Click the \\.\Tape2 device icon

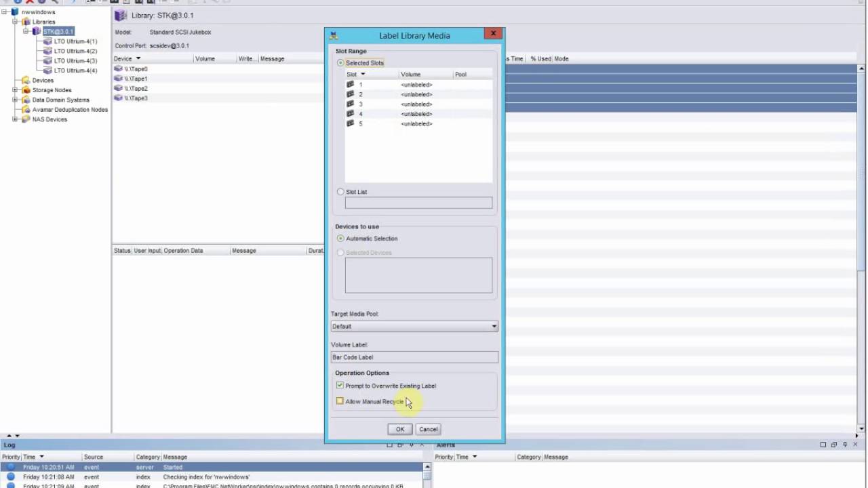point(118,88)
